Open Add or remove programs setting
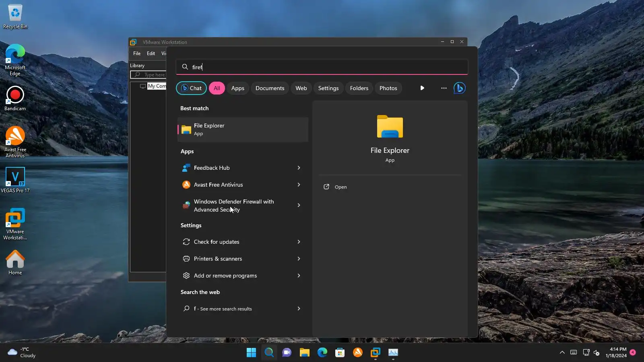644x362 pixels. click(235, 276)
